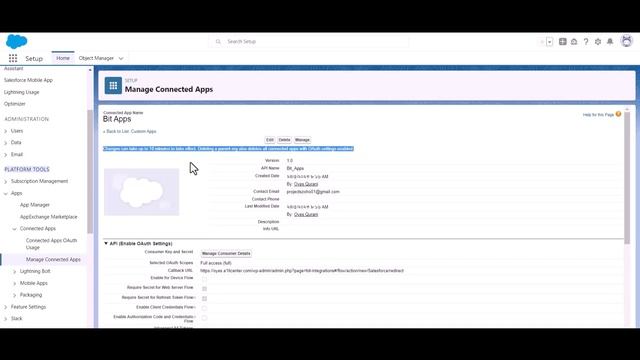Collapse the Apps section
This screenshot has width=640, height=360.
(6, 193)
